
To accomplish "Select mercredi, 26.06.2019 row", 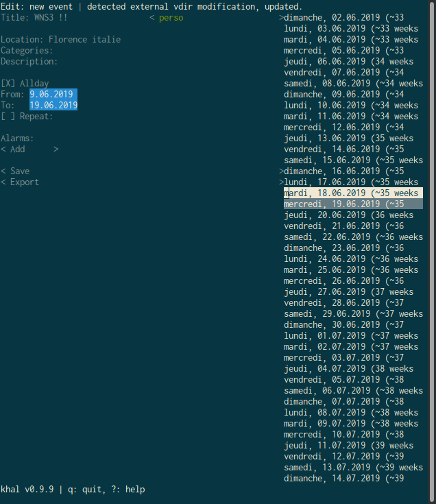I will (x=353, y=281).
